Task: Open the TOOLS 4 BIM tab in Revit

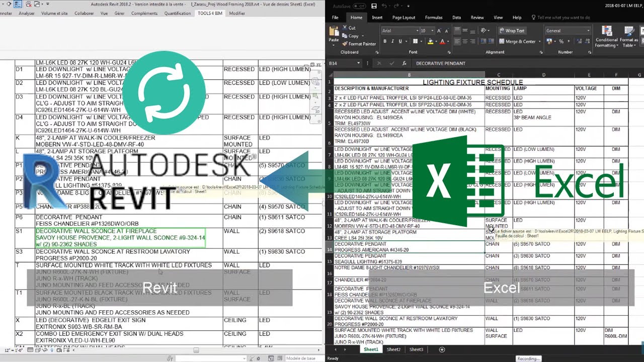Action: click(x=210, y=13)
